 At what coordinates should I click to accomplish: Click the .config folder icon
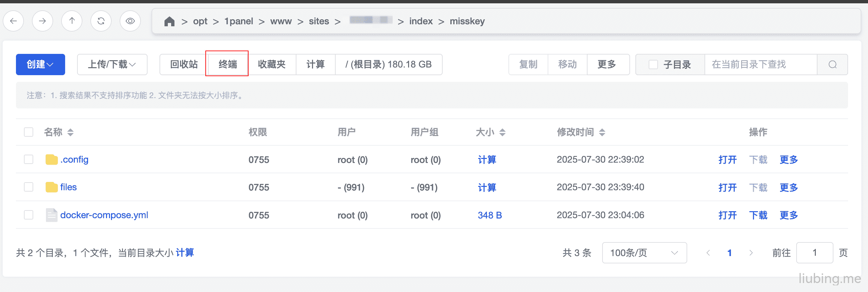tap(52, 160)
